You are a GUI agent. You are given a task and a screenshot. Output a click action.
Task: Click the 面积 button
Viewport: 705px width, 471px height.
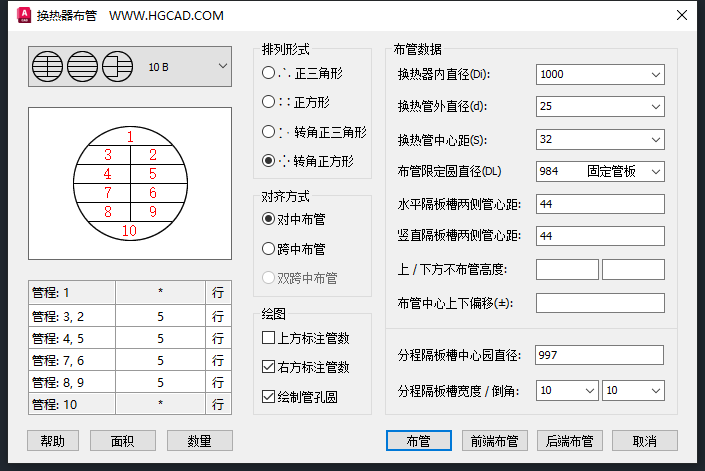123,441
